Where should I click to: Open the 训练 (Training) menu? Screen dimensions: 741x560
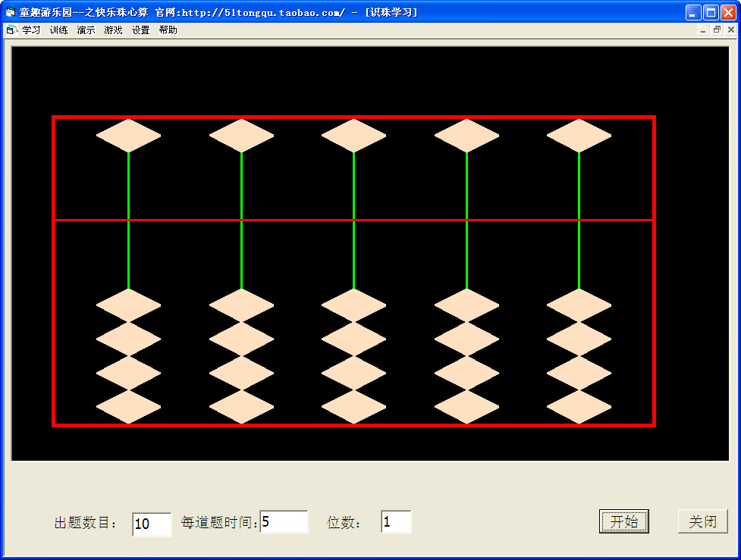point(59,30)
